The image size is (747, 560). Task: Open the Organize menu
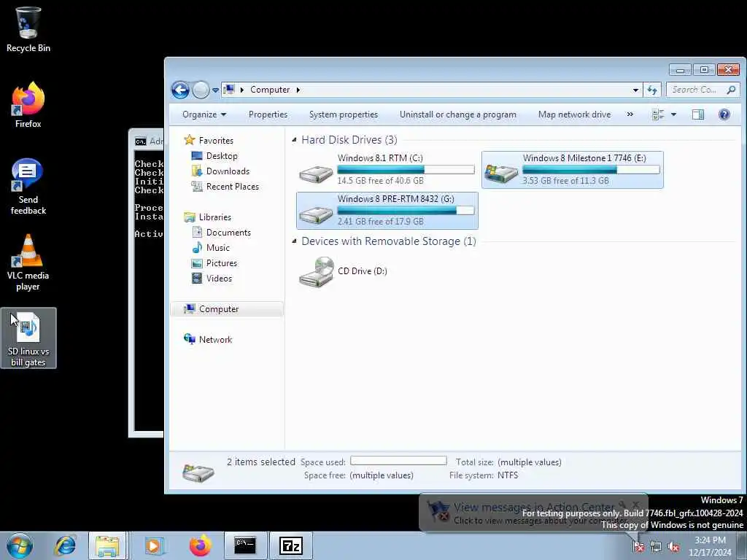[204, 114]
